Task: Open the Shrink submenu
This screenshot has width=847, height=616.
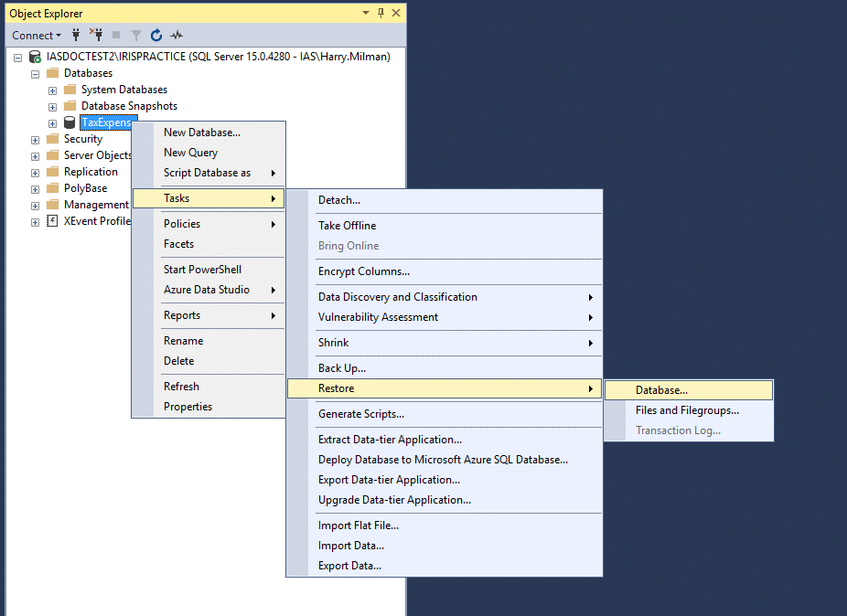Action: [x=445, y=343]
